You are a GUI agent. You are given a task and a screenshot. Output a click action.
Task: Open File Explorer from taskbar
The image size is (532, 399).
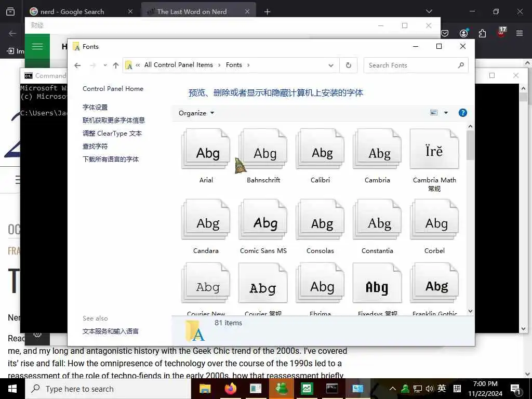pyautogui.click(x=205, y=389)
